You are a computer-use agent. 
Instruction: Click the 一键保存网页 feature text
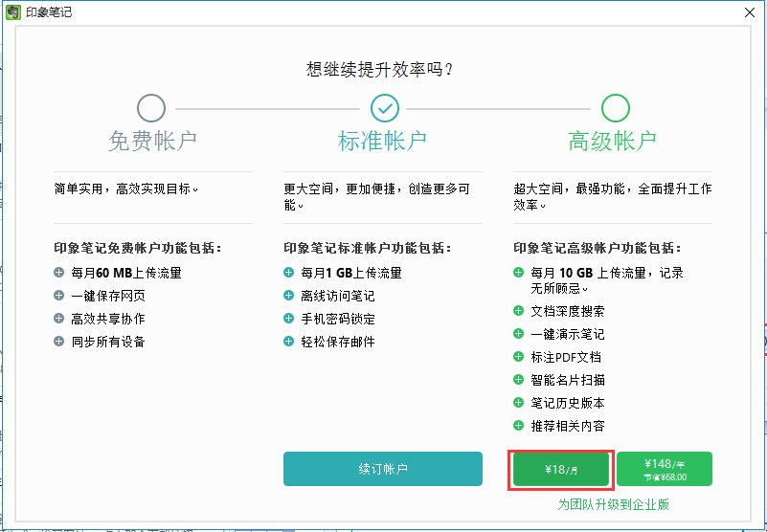click(x=108, y=296)
